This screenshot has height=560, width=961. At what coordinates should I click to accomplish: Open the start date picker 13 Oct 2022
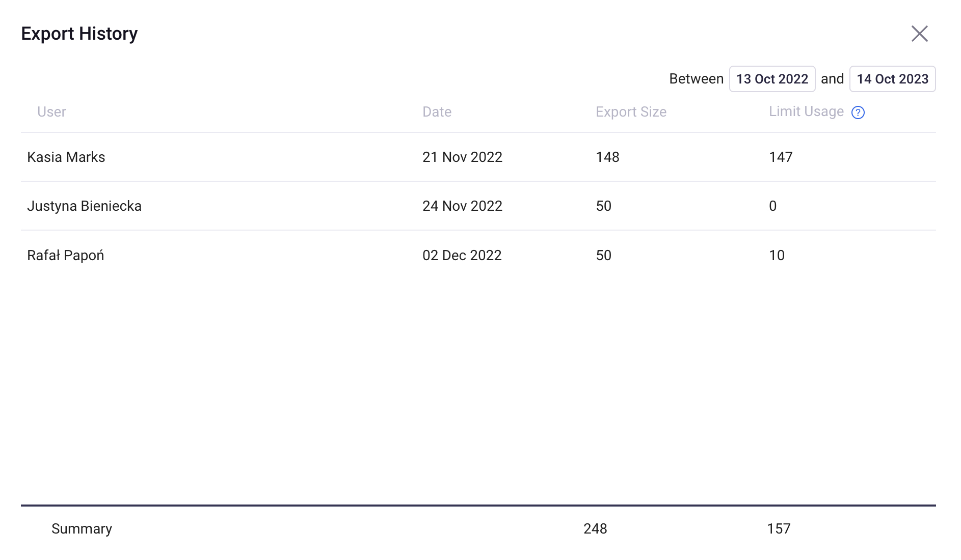point(772,79)
